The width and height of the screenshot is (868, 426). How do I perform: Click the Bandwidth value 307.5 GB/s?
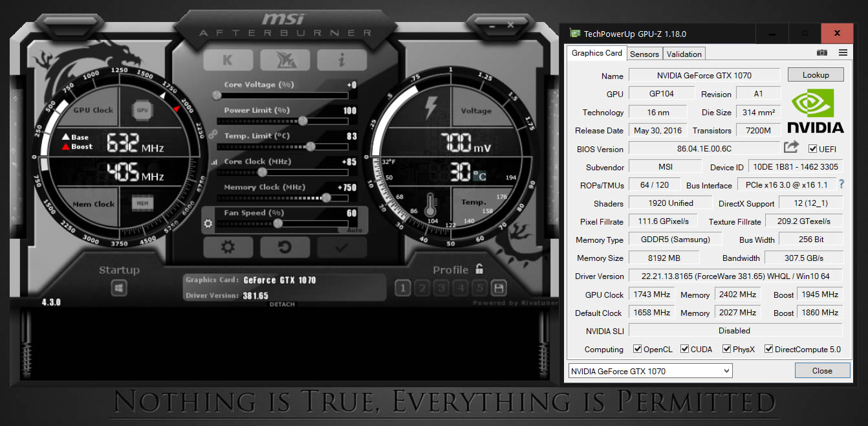tap(804, 258)
